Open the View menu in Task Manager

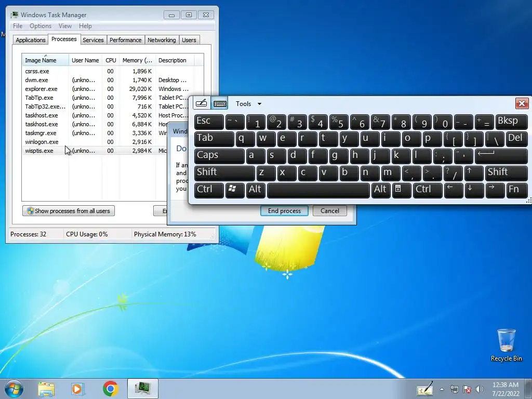point(65,26)
